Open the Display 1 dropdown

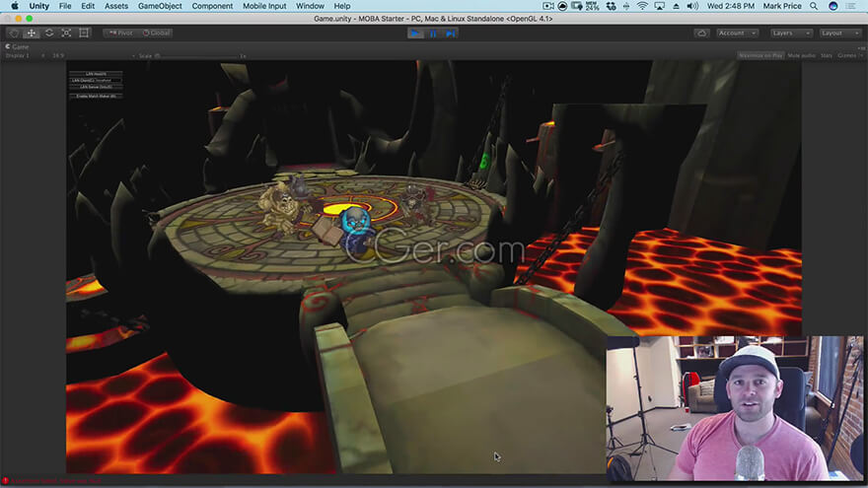tap(25, 56)
